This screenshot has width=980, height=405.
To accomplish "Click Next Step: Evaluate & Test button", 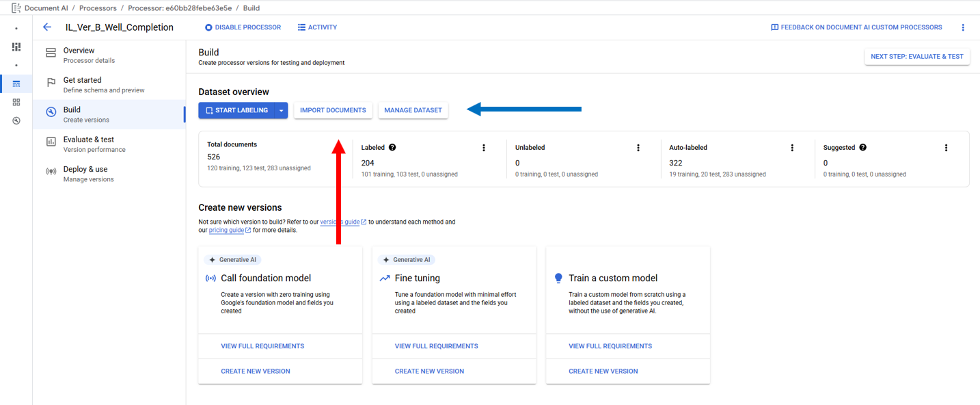I will click(916, 56).
